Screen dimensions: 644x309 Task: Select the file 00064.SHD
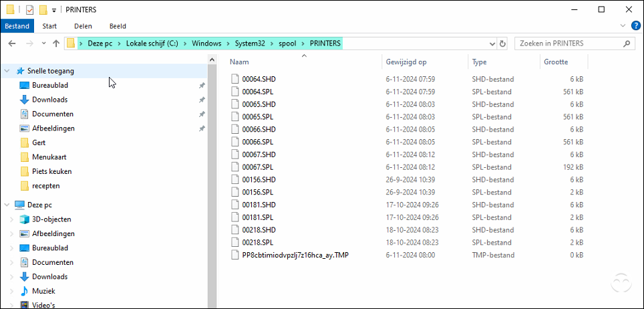click(259, 79)
